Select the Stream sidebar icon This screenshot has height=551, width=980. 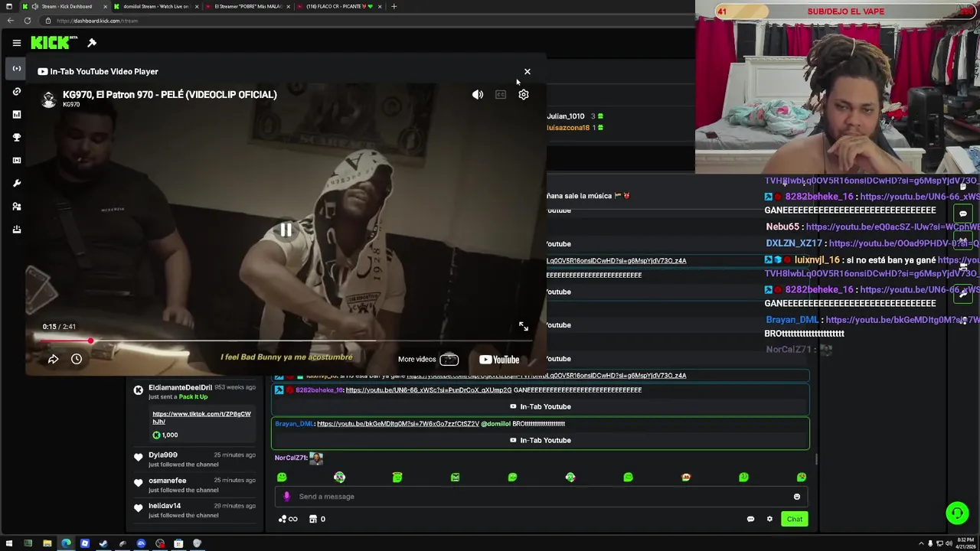(16, 68)
